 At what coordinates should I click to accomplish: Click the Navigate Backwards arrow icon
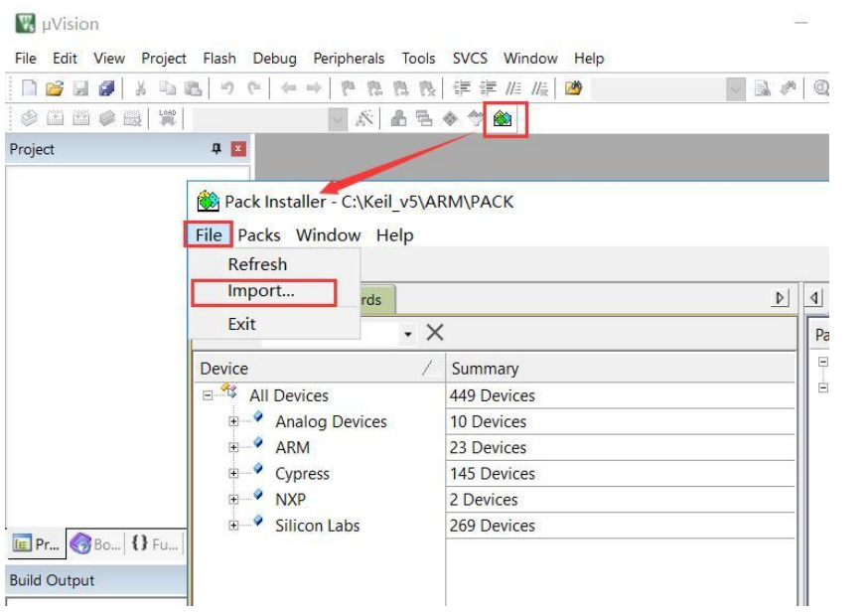pyautogui.click(x=288, y=88)
